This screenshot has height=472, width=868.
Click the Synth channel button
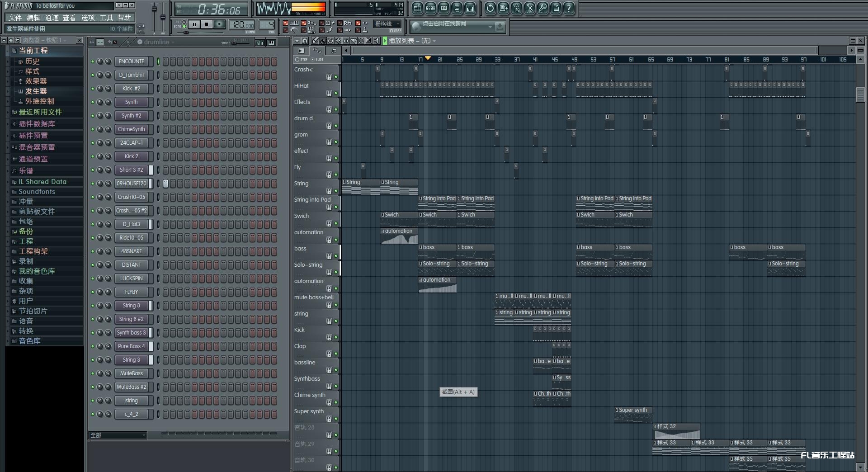[132, 102]
